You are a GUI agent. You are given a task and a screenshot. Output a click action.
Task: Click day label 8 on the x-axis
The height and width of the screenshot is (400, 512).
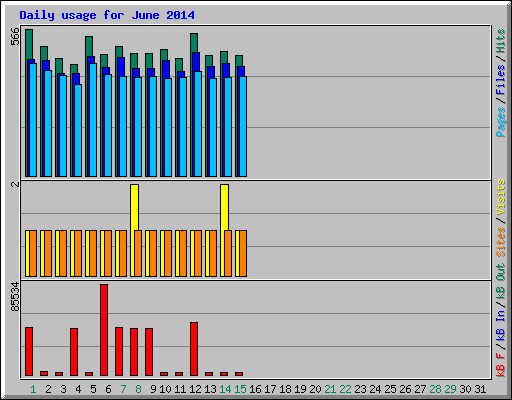(138, 389)
